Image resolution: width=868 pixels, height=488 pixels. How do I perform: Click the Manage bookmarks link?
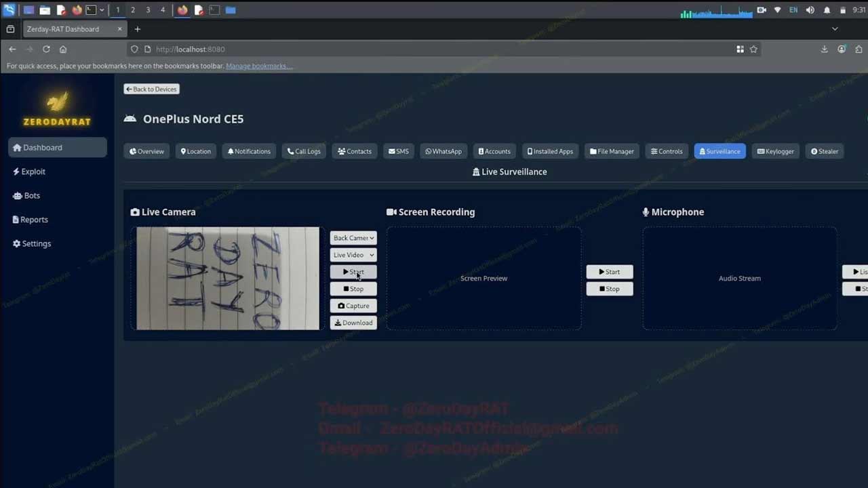[x=259, y=66]
